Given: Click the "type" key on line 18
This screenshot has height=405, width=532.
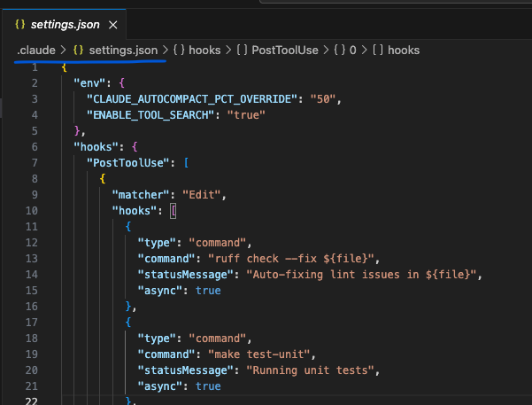Looking at the screenshot, I should 157,339.
